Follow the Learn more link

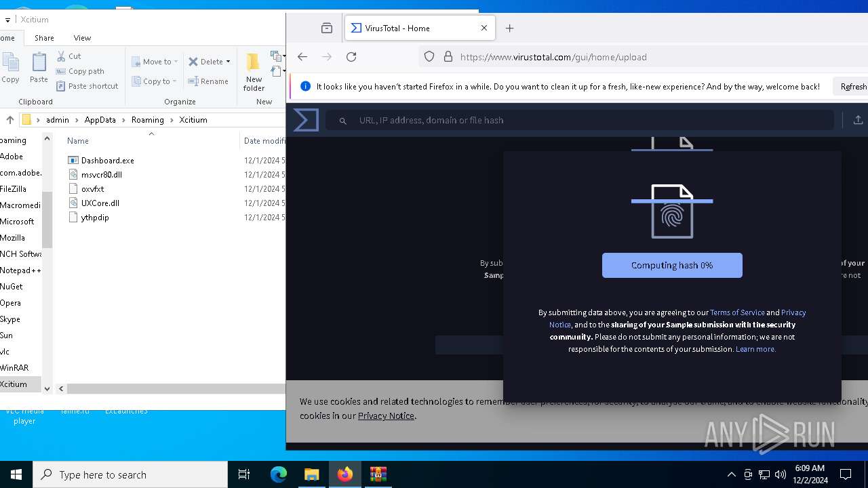tap(755, 349)
